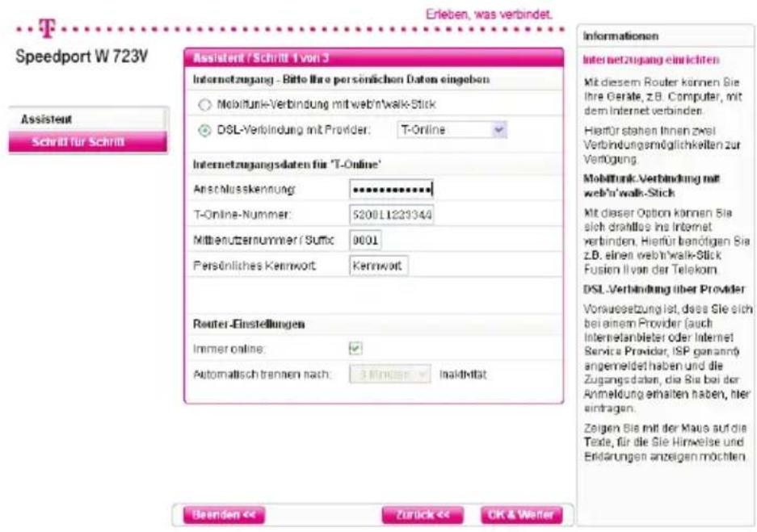Screen dimensions: 757x532
Task: Open the Automatisch trennen nach dropdown
Action: pyautogui.click(x=389, y=375)
